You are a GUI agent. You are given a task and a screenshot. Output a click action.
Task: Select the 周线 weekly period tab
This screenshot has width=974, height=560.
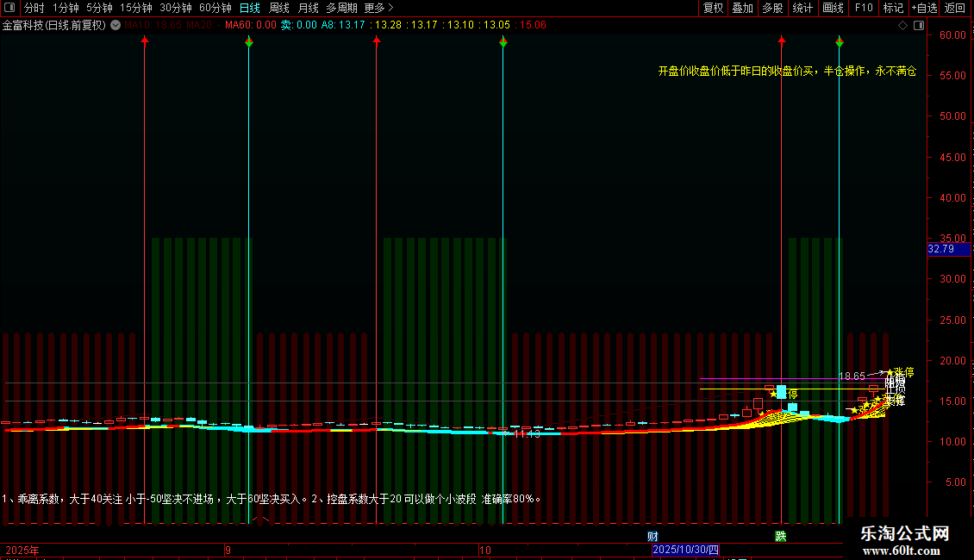[279, 8]
